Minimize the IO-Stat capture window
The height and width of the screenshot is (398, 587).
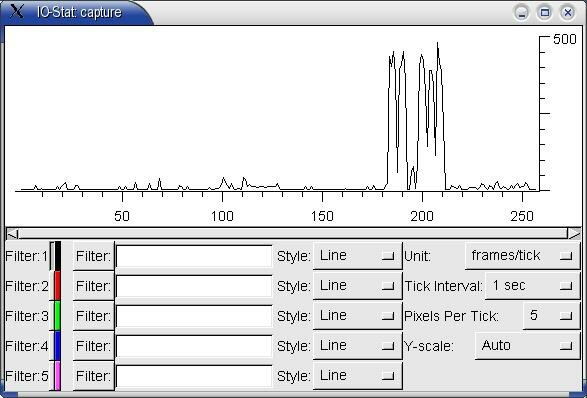click(x=521, y=13)
